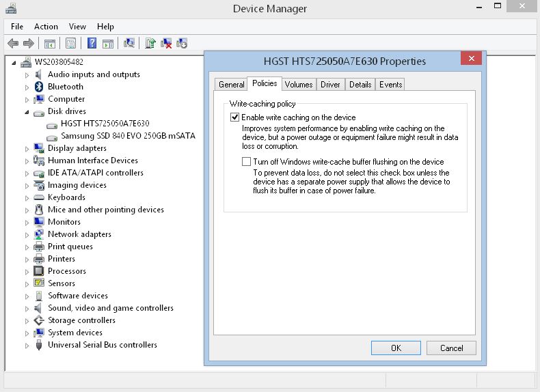Click the Imaging devices camera icon
Viewport: 540px width, 392px height.
tap(39, 185)
